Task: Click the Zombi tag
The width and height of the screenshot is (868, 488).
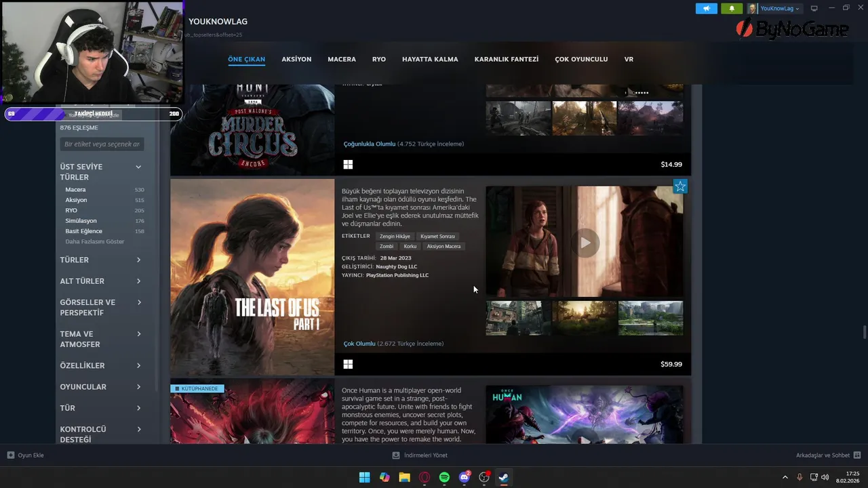Action: point(387,246)
